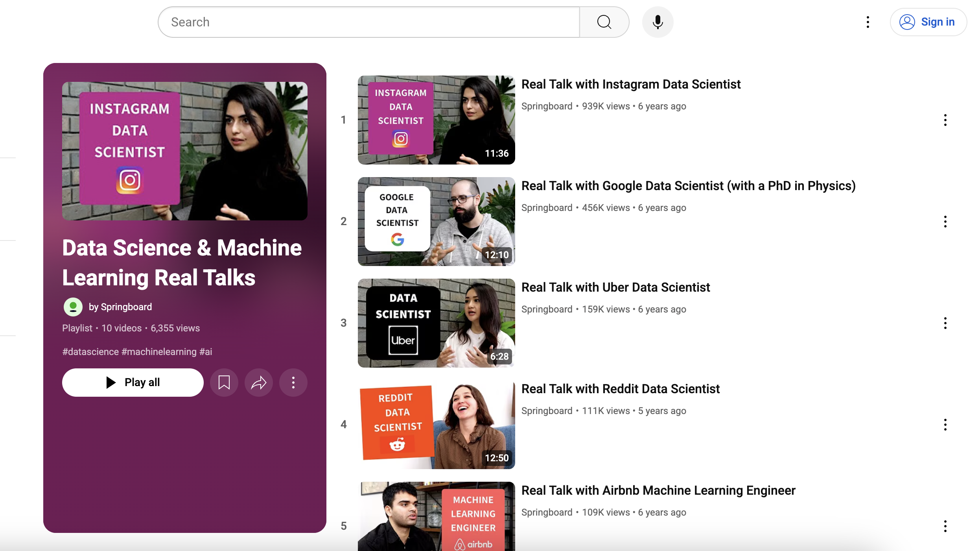Viewport: 980px width, 551px height.
Task: Click Springboard channel under Google video
Action: tap(547, 208)
